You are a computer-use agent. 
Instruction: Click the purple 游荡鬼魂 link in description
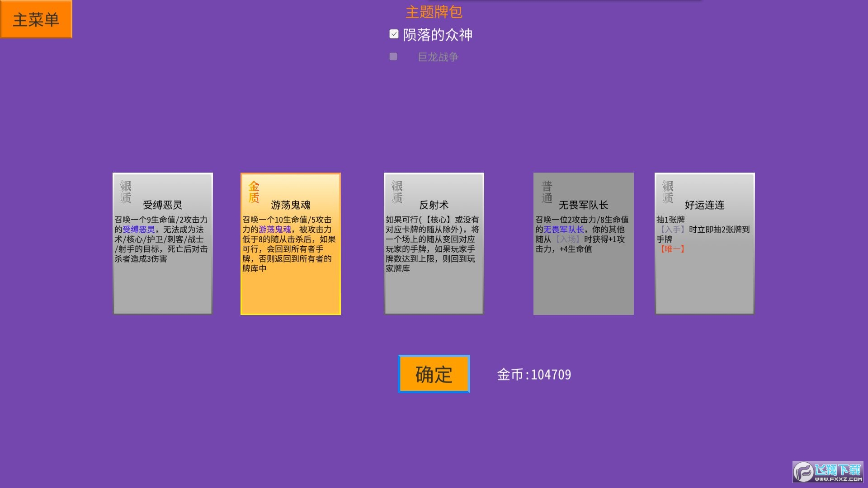[275, 230]
